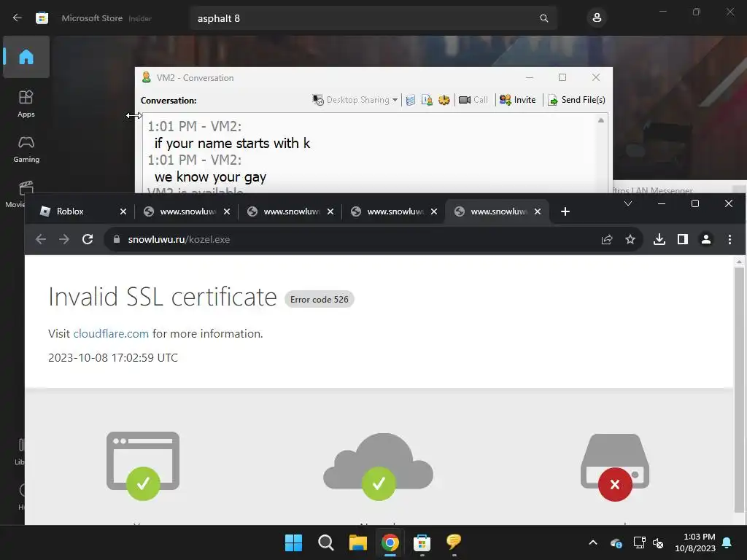The width and height of the screenshot is (747, 560).
Task: Bookmark this page with star icon
Action: (x=630, y=239)
